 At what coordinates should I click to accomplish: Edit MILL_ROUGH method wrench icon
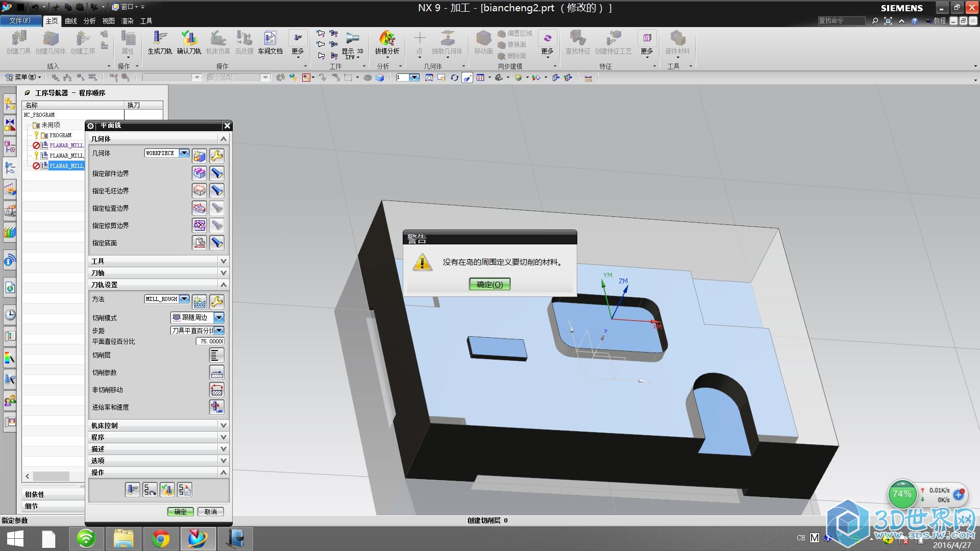point(217,302)
